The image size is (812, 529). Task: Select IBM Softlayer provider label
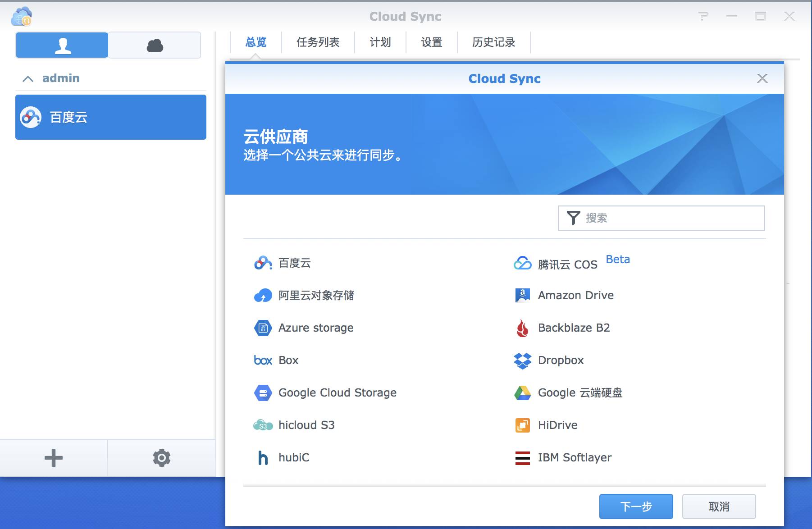point(575,458)
